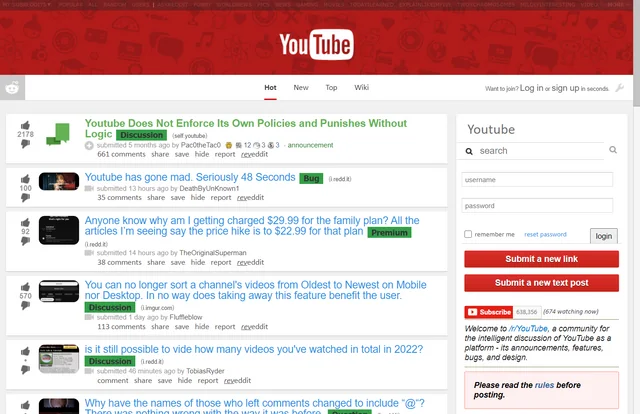Image resolution: width=640 pixels, height=414 pixels.
Task: Filter by the 'Bug' flair tag
Action: pyautogui.click(x=311, y=178)
